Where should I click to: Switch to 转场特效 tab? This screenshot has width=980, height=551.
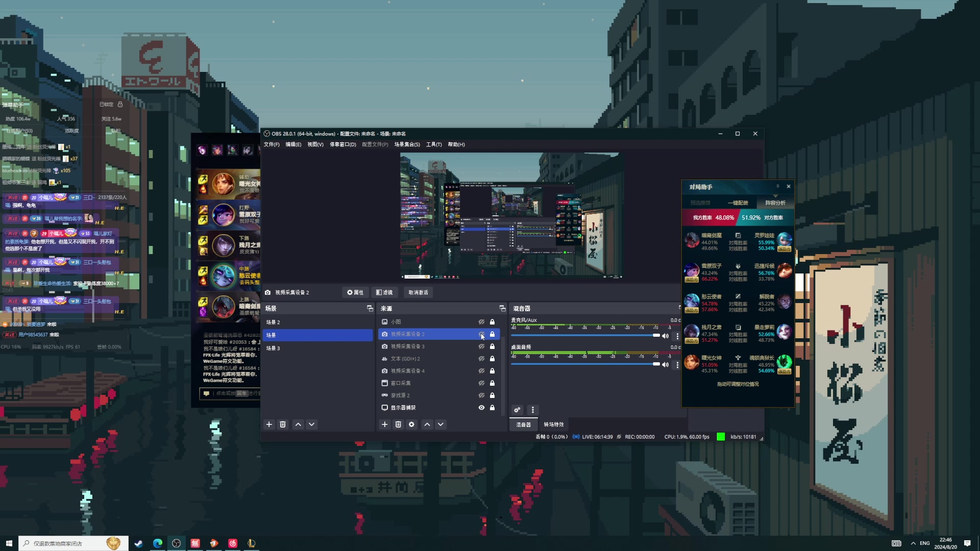click(554, 424)
